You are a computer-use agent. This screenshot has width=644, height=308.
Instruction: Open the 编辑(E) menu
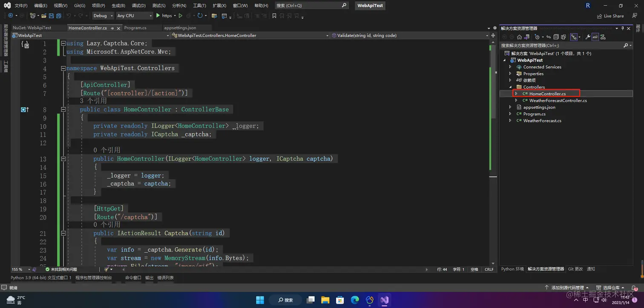tap(40, 6)
